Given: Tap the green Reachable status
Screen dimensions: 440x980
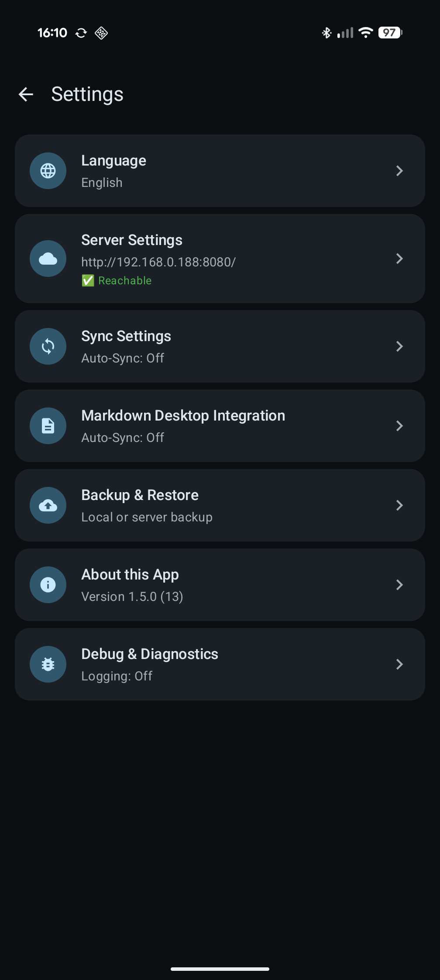Looking at the screenshot, I should click(124, 280).
